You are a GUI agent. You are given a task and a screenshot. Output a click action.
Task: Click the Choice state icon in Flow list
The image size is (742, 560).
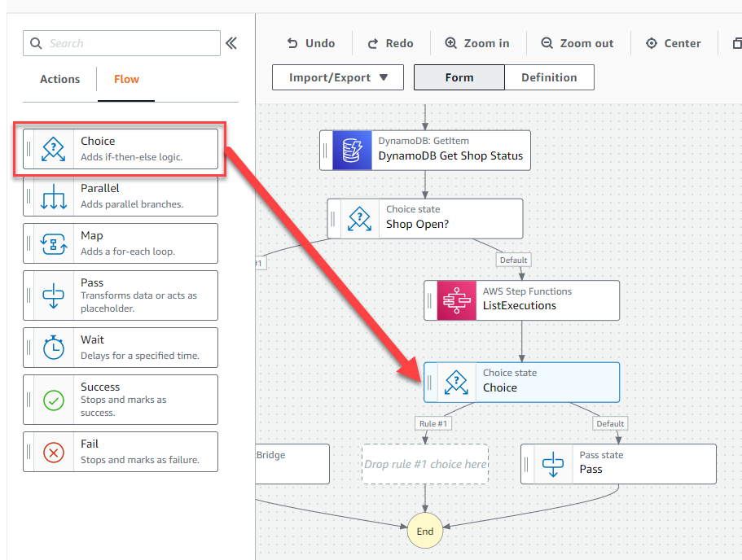(54, 149)
